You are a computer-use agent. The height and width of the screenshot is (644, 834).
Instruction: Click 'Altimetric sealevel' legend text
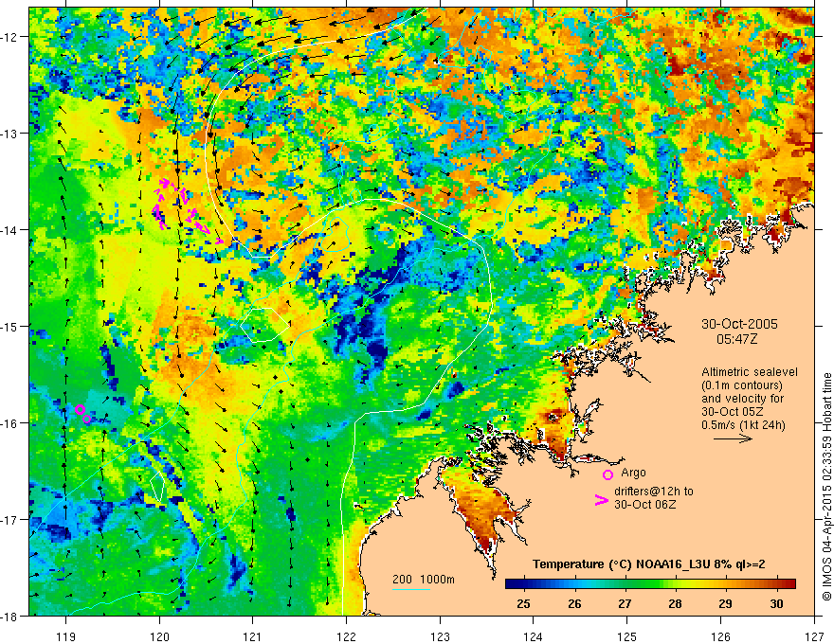(x=750, y=372)
